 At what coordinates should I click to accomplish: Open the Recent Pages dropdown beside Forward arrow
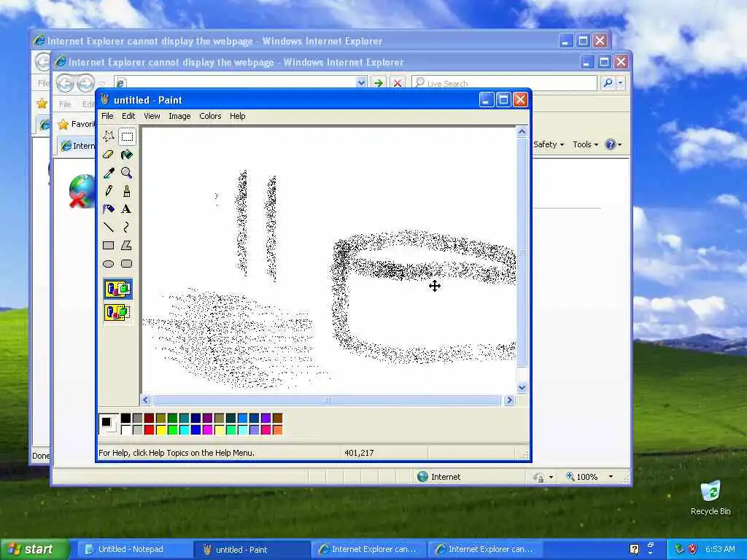[101, 83]
